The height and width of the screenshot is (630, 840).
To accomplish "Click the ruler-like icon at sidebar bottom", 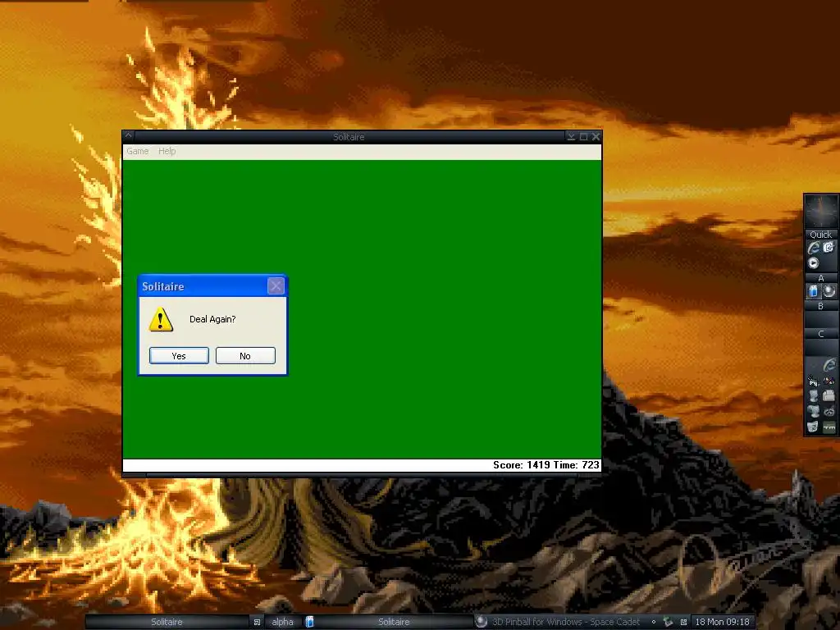I will [x=829, y=427].
